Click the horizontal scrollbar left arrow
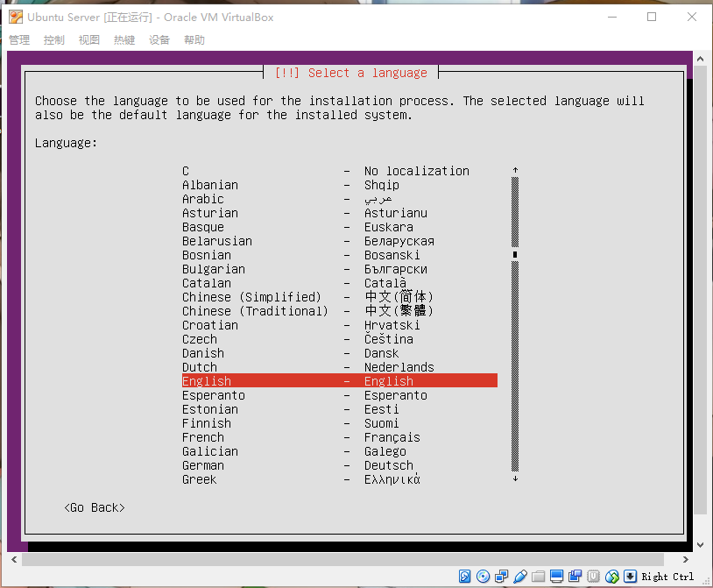Viewport: 713px width, 588px height. pos(14,559)
